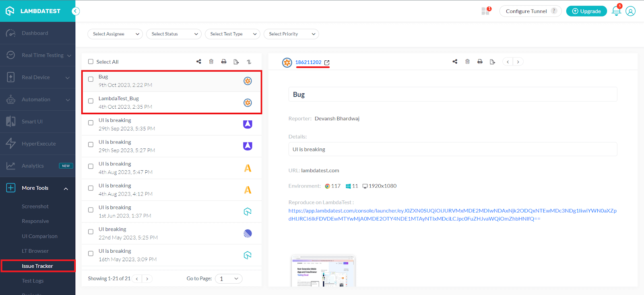The image size is (644, 295).
Task: Tick checkbox for 1st Jun 1:37 PM issue
Action: coord(91,210)
